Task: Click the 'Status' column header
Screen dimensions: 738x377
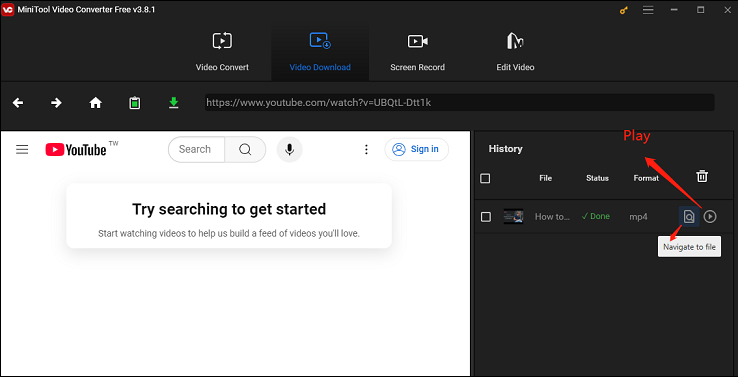Action: point(597,178)
